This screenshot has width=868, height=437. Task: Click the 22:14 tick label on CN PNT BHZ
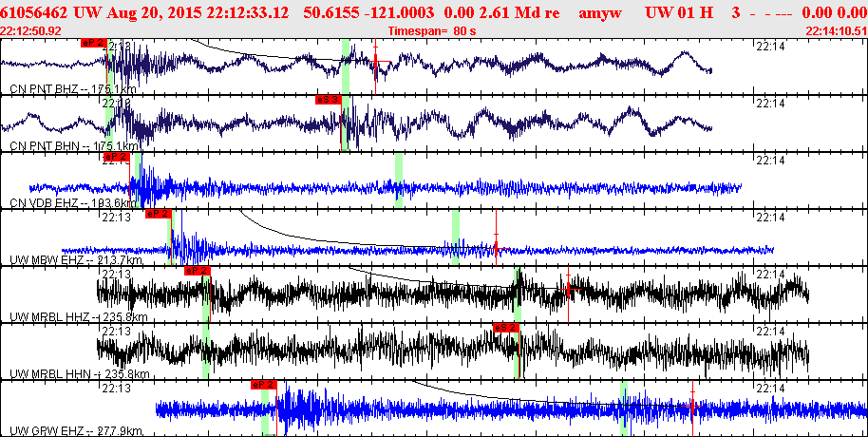[770, 47]
